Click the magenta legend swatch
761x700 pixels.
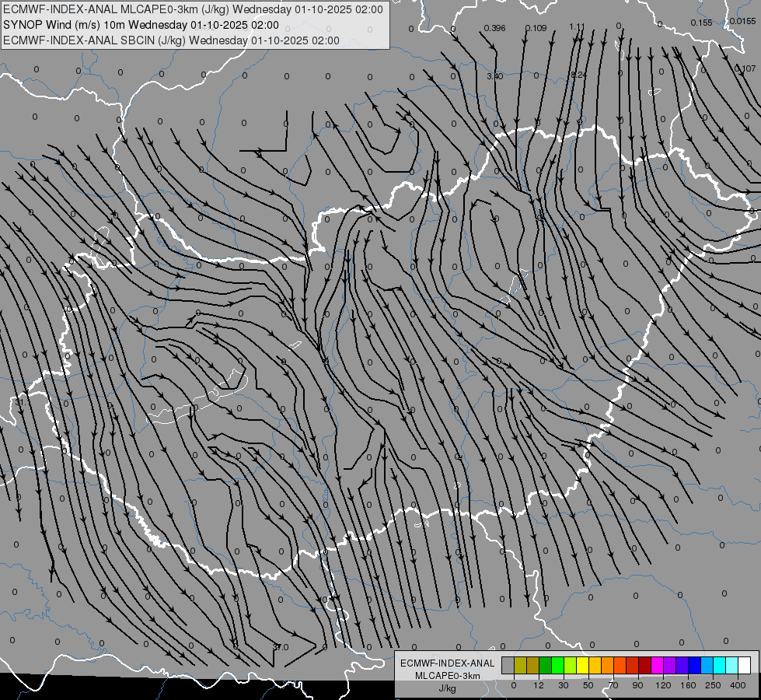657,665
